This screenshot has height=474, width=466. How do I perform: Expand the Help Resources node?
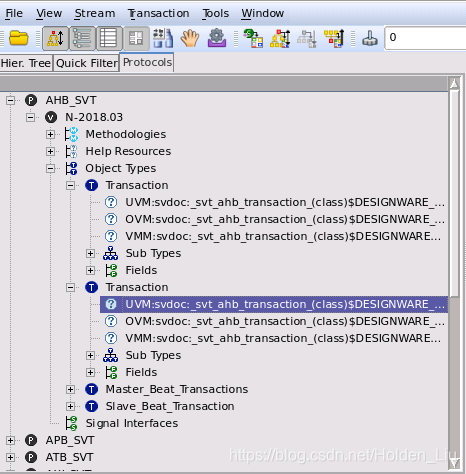(x=50, y=151)
